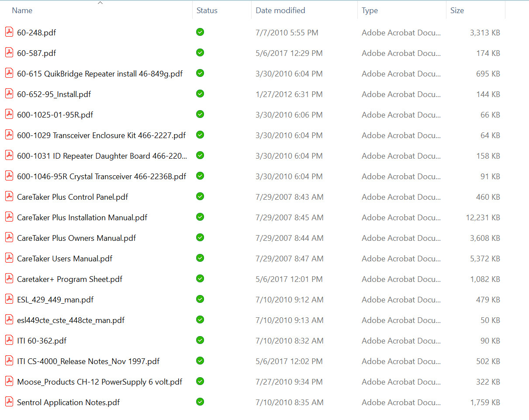
Task: Select CareTaker Plus Owners Manual.pdf
Action: (76, 238)
